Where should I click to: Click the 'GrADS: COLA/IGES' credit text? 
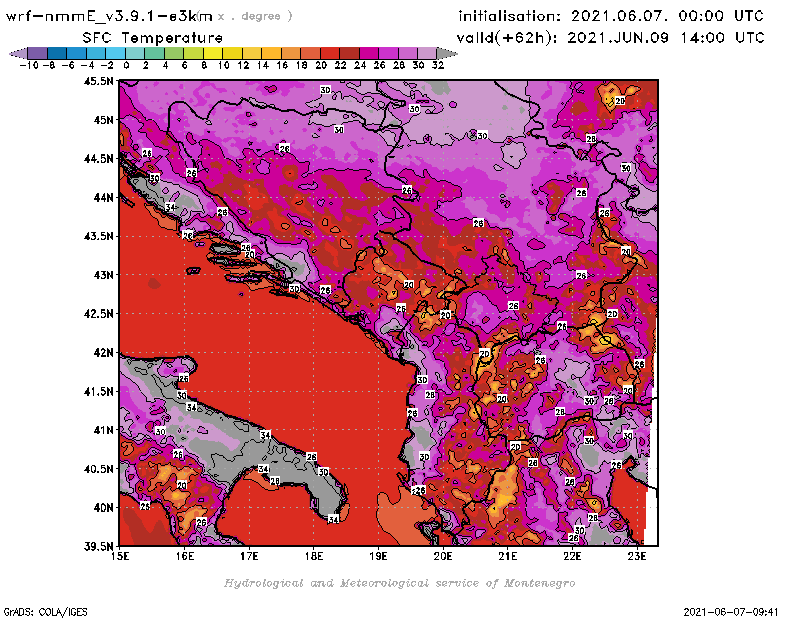[x=45, y=612]
